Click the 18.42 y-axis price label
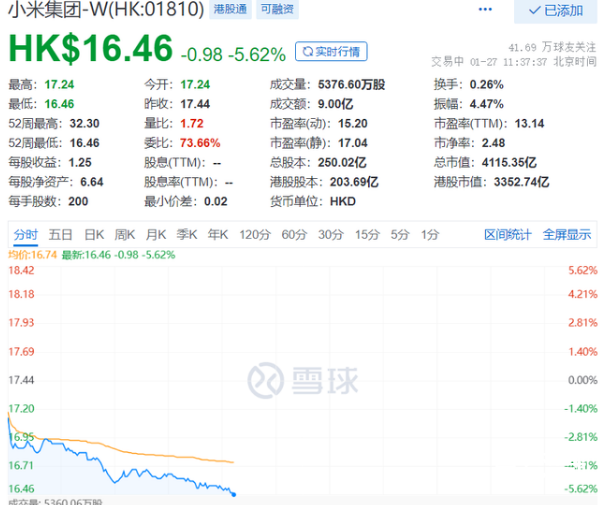 (x=21, y=270)
